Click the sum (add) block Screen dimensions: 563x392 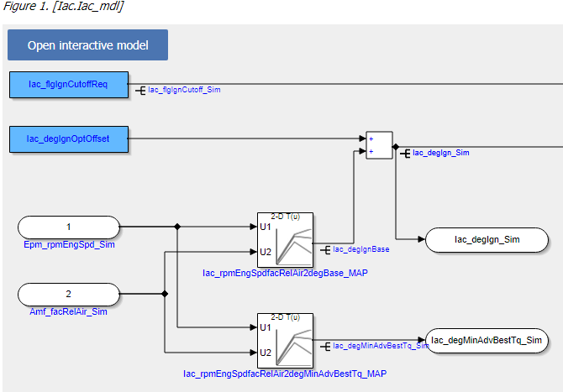click(x=379, y=144)
